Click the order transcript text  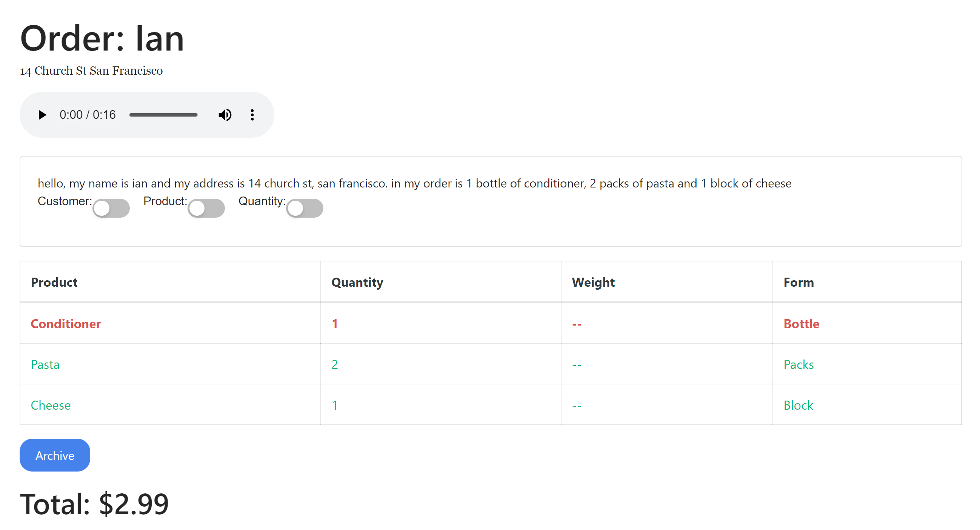coord(414,184)
